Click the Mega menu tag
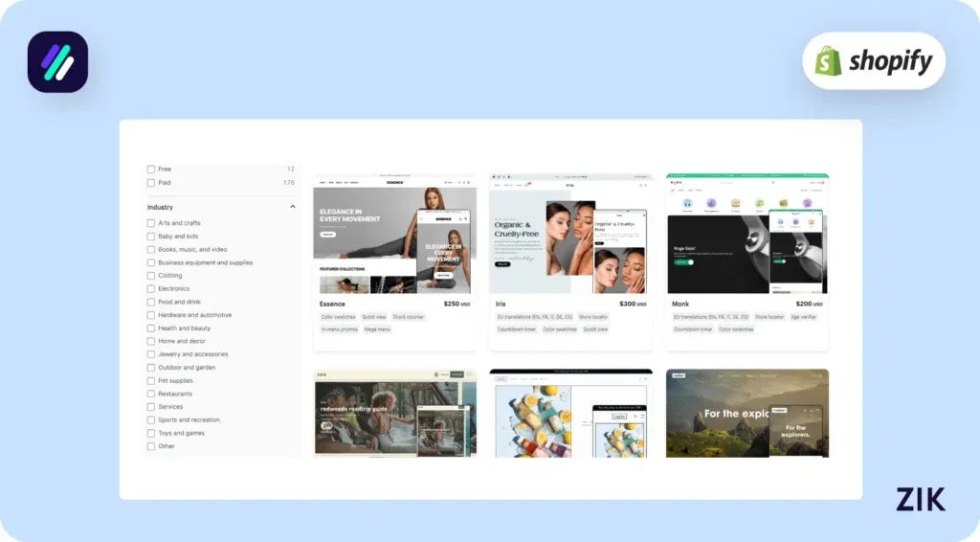The width and height of the screenshot is (980, 542). [x=377, y=329]
